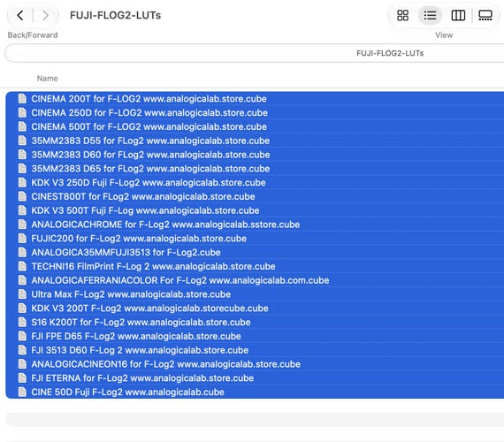This screenshot has width=504, height=442.
Task: Click document icon of FJI ETERNA file
Action: pos(22,378)
